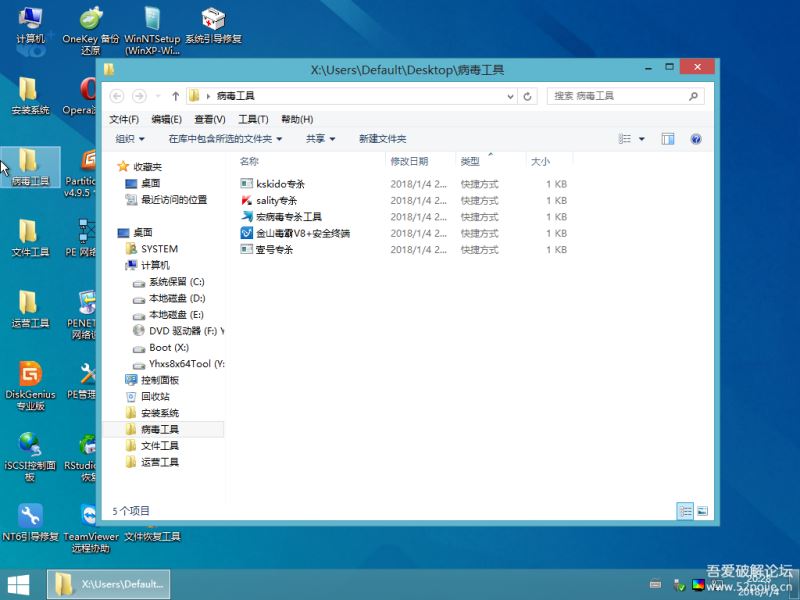Viewport: 800px width, 600px height.
Task: Launch 系统引导修复 desktop icon
Action: (x=213, y=26)
